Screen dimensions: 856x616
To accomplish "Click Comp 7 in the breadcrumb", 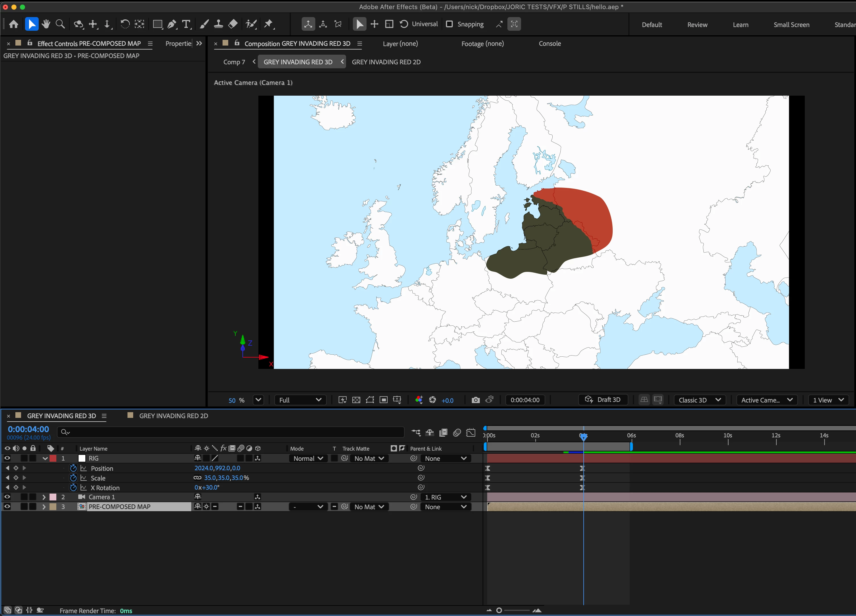I will point(234,62).
